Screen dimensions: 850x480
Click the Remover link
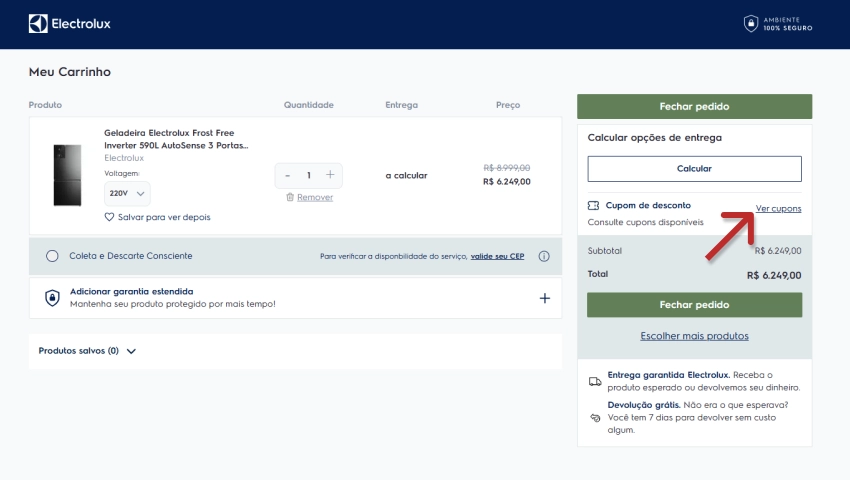[315, 197]
